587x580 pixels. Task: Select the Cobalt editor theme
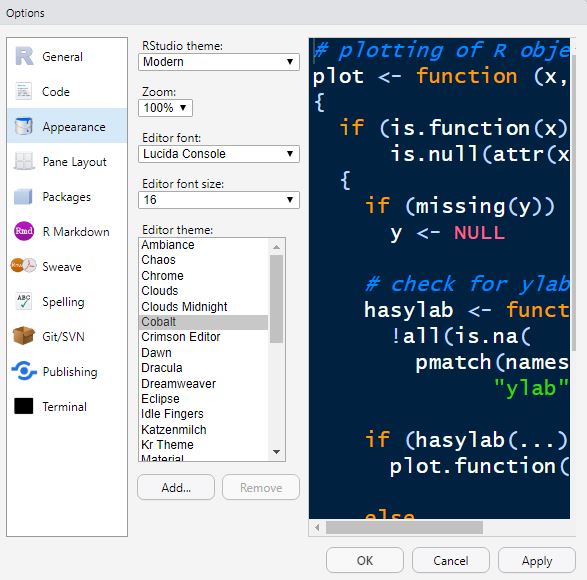pyautogui.click(x=203, y=322)
